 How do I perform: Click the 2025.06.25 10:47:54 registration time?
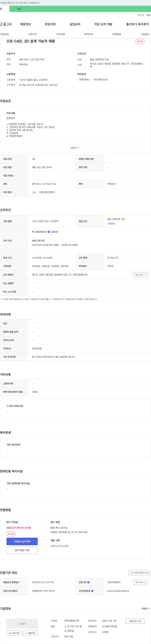point(43,582)
